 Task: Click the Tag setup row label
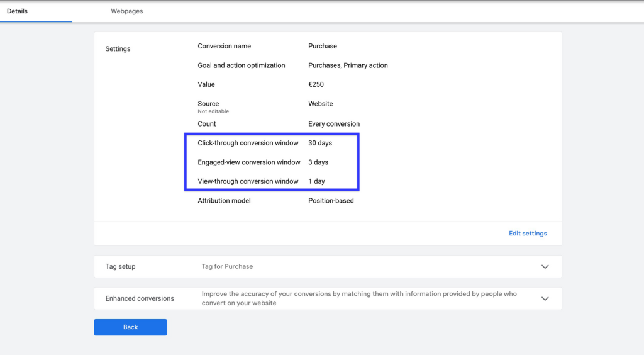click(120, 266)
